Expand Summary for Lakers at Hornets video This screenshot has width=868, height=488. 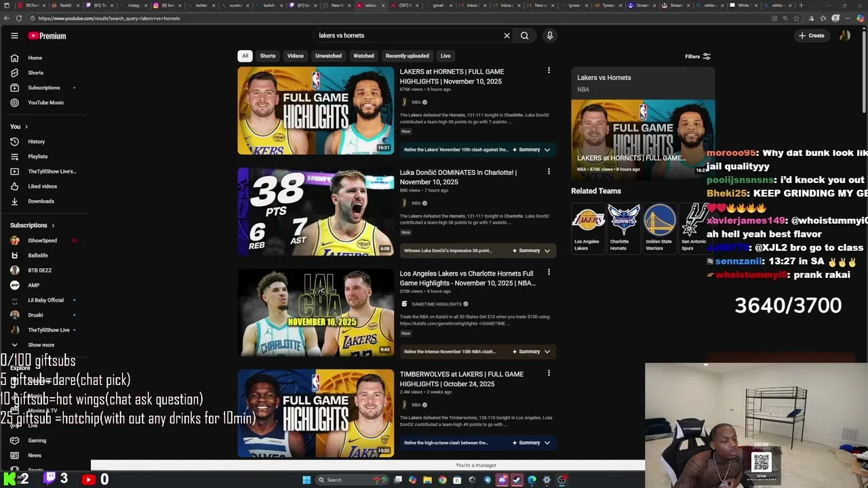(531, 150)
